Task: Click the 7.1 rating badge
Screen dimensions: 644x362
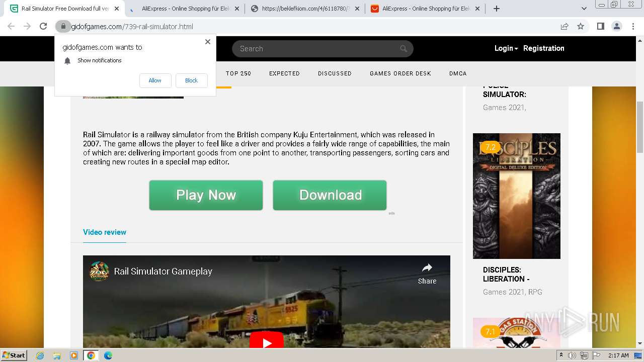Action: [491, 332]
